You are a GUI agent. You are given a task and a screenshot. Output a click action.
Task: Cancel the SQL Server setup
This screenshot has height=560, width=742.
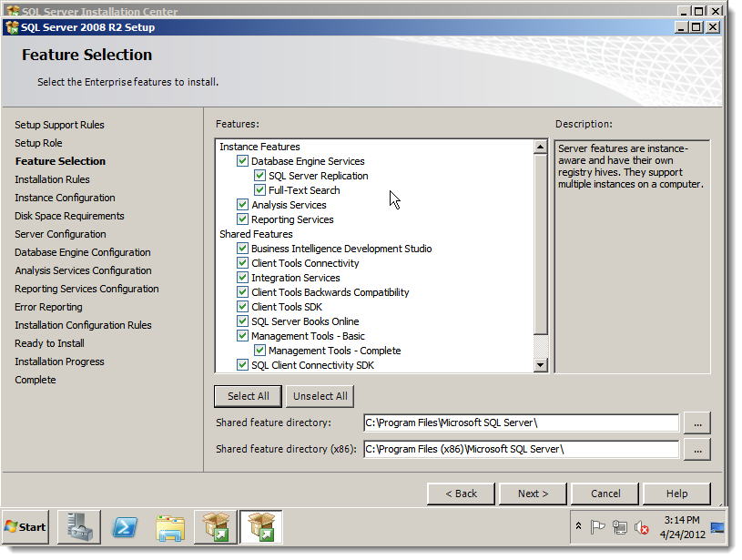tap(605, 494)
